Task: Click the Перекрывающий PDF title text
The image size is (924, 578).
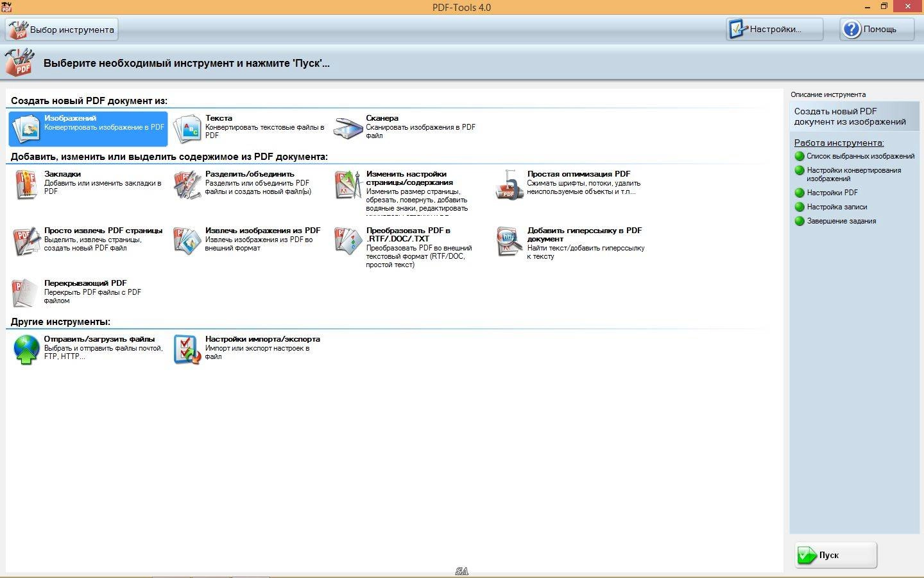Action: coord(85,283)
